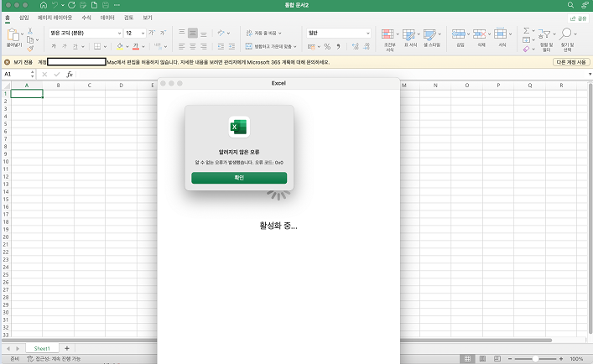This screenshot has height=364, width=593.
Task: Toggle Normal grid view in status bar
Action: click(467, 358)
